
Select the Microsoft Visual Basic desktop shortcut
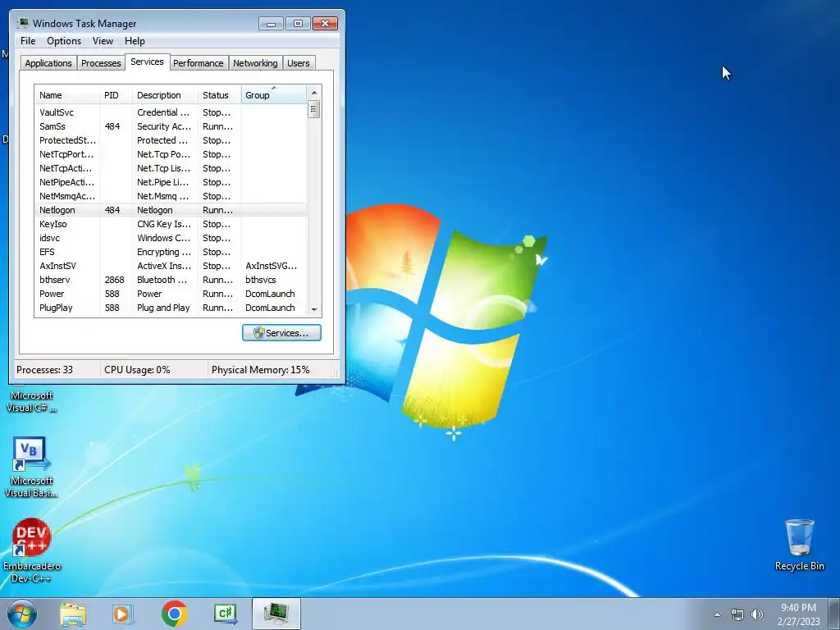tap(31, 467)
